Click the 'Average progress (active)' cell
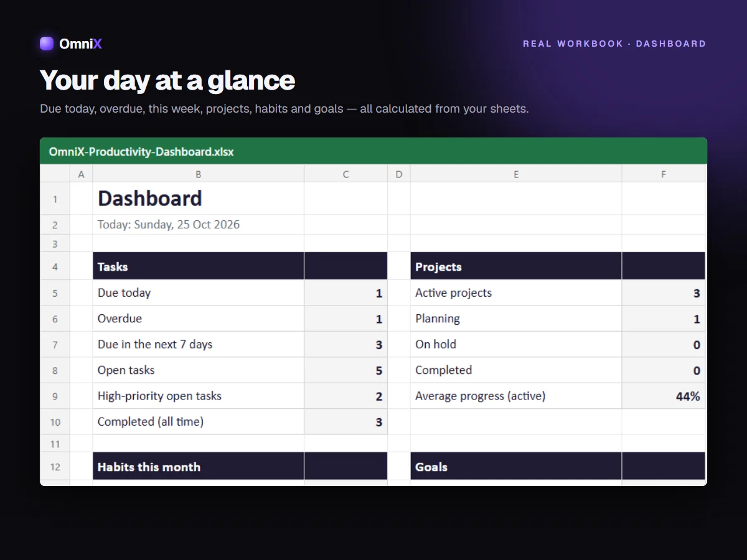747x560 pixels. pos(516,396)
